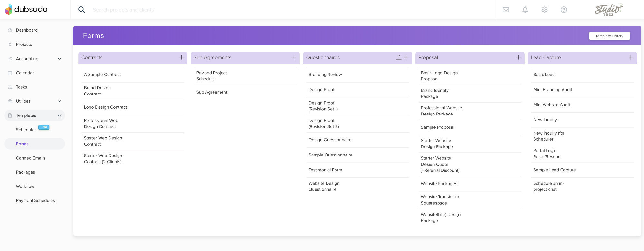The width and height of the screenshot is (644, 251).
Task: Add a new Contract with plus icon
Action: (182, 57)
